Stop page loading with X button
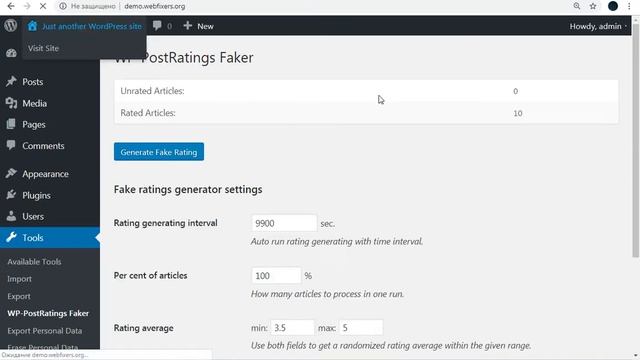This screenshot has height=360, width=640. click(43, 6)
